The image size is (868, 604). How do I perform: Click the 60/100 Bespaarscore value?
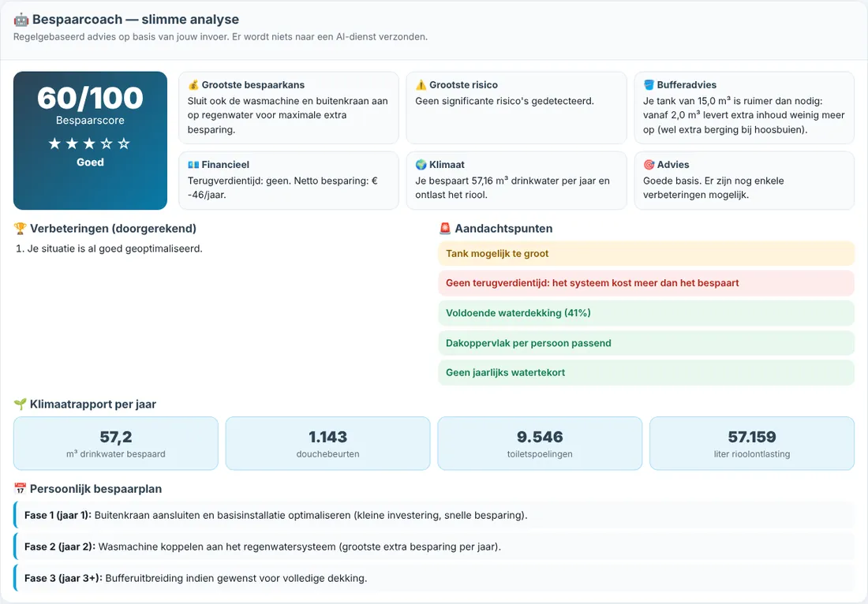click(90, 99)
